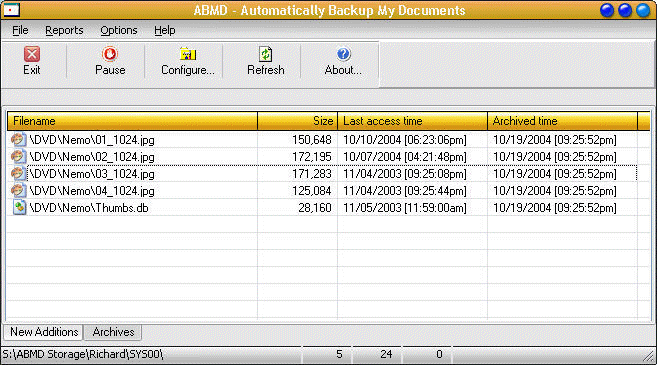Sort by the Filename column header
657x365 pixels.
pos(132,121)
